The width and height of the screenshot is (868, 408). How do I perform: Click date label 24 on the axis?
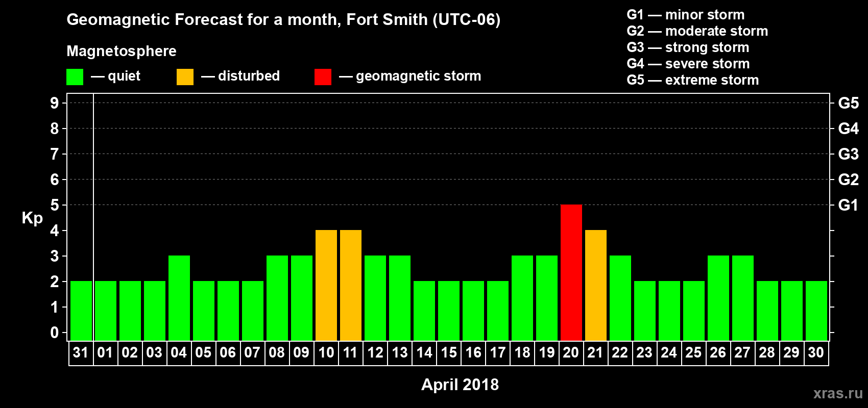(x=669, y=352)
